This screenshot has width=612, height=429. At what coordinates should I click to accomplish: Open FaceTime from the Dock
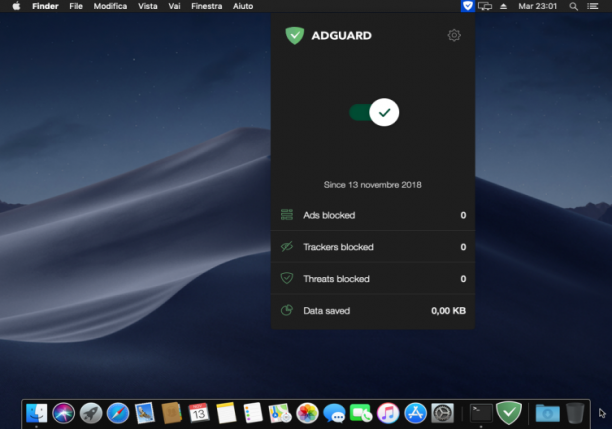pyautogui.click(x=361, y=413)
